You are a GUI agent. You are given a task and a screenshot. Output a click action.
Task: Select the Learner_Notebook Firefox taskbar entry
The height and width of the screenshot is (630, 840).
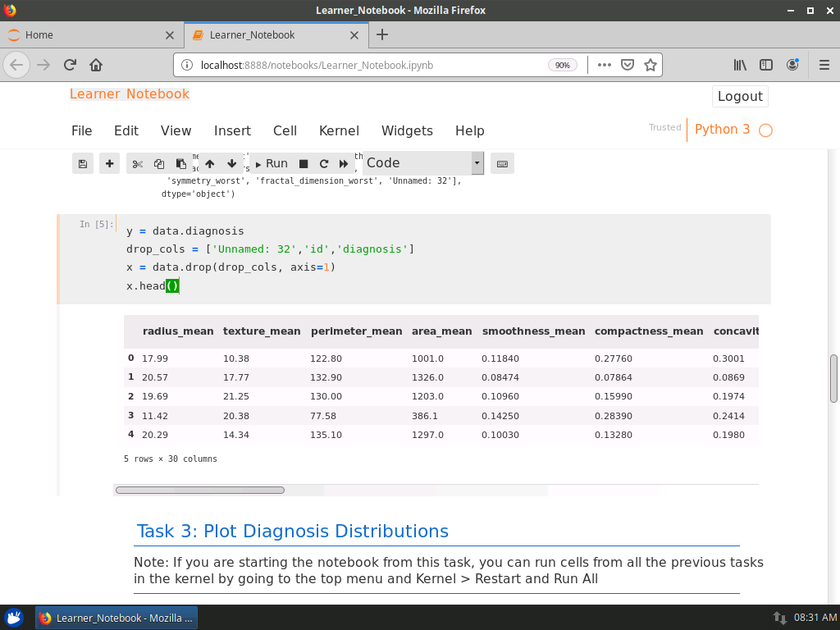click(116, 618)
